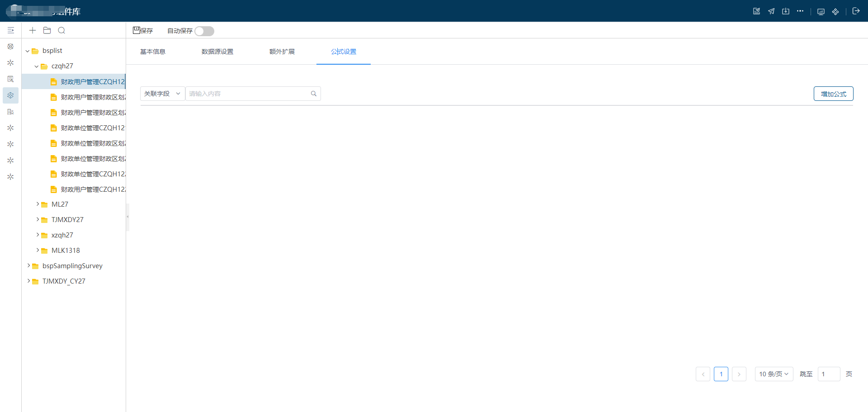
Task: Click the 保存 save button
Action: click(143, 31)
